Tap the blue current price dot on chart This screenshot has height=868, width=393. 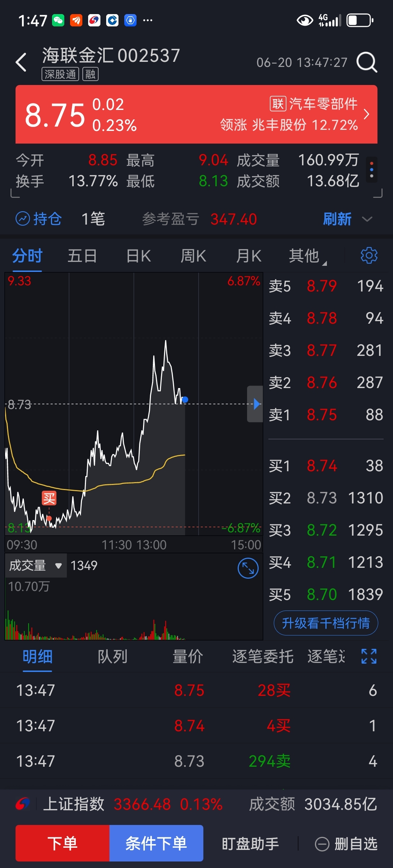185,400
